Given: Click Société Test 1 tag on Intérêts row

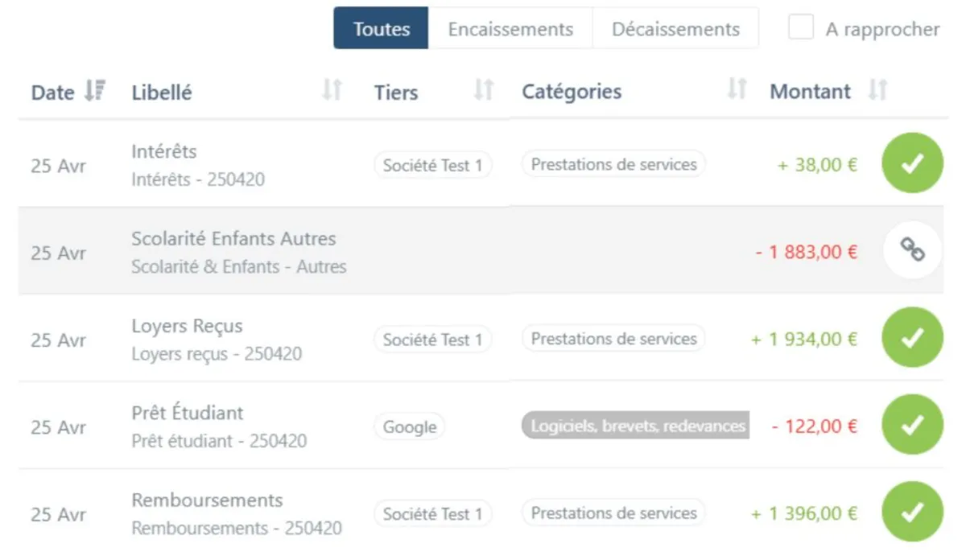Looking at the screenshot, I should (x=432, y=165).
